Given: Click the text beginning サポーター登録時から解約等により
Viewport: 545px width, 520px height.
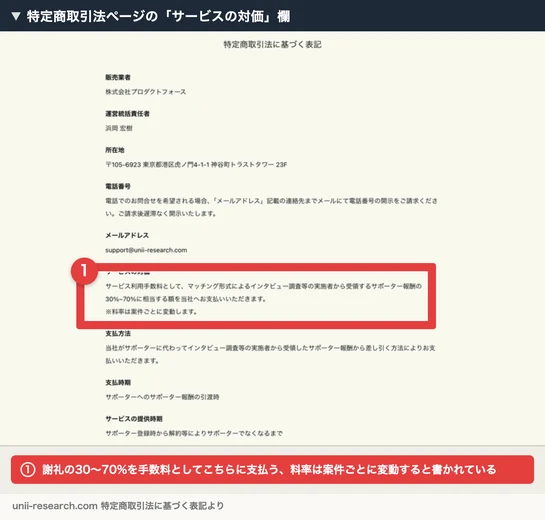Looking at the screenshot, I should pos(194,433).
